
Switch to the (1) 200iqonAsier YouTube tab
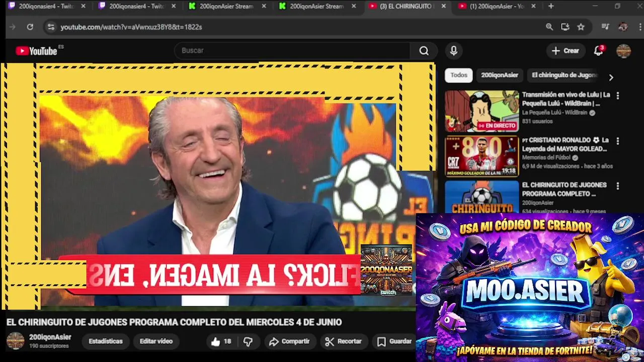coord(496,6)
